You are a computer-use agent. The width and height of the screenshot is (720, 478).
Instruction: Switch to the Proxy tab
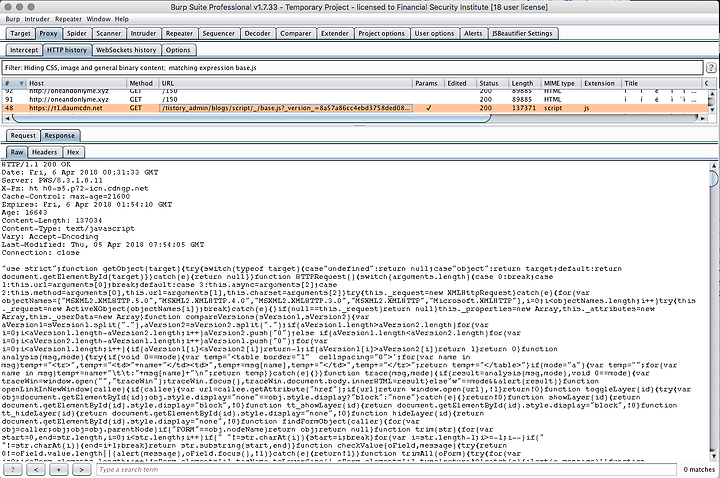(x=48, y=34)
